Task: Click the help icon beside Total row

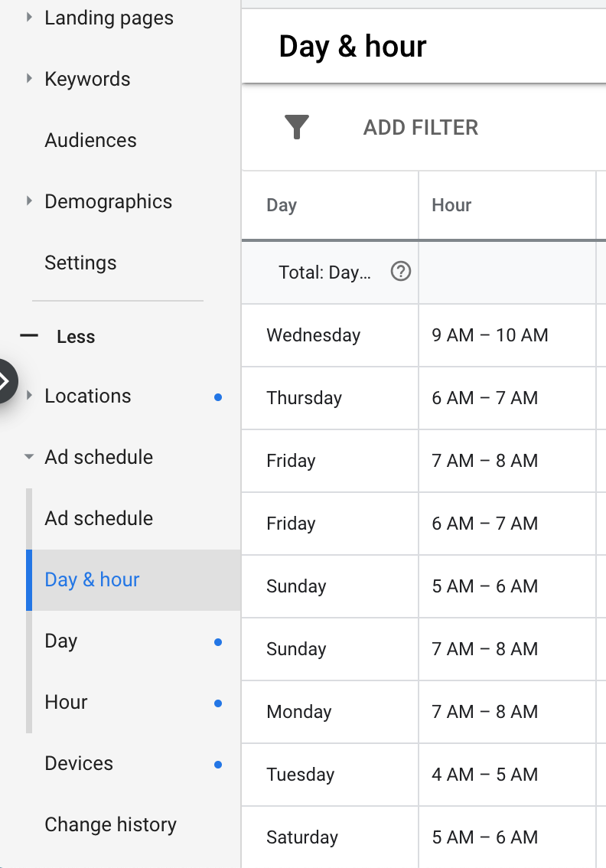Action: pos(400,272)
